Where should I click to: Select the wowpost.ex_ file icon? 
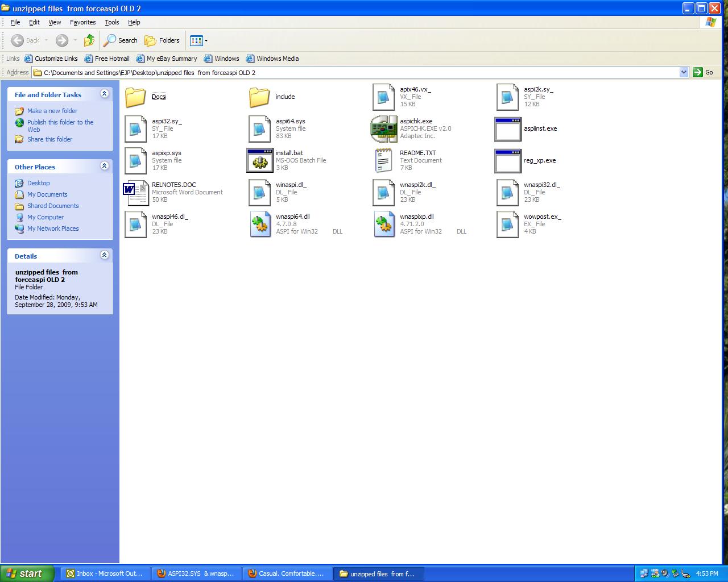507,225
